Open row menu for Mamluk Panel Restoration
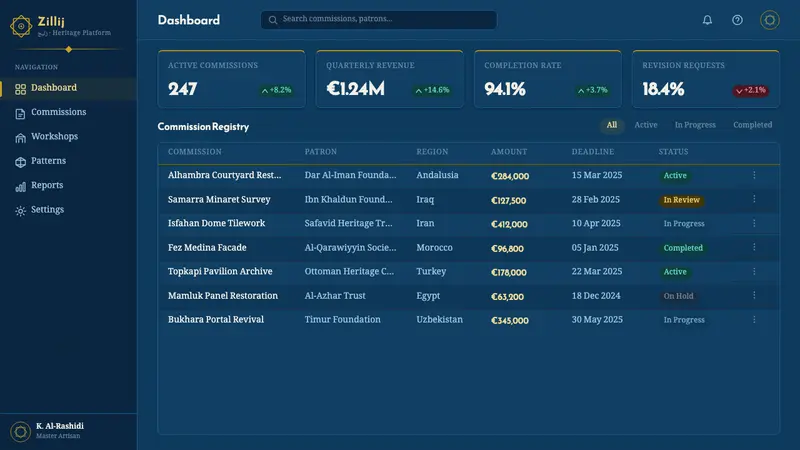800x450 pixels. tap(754, 295)
